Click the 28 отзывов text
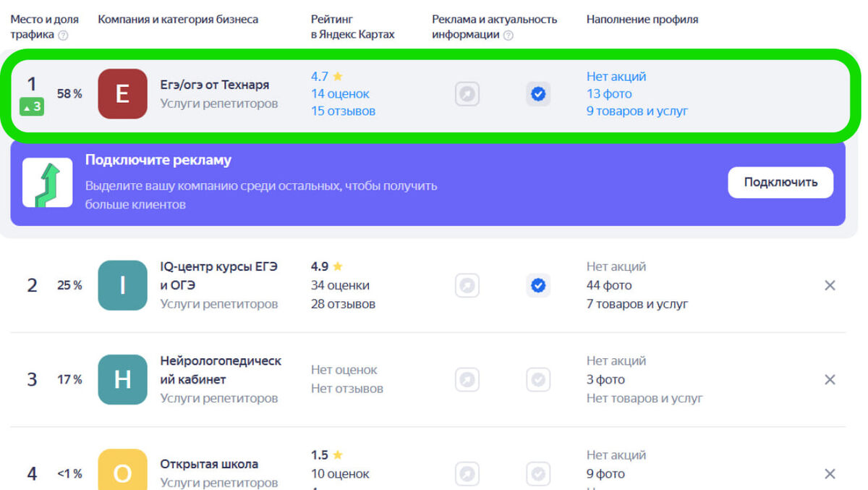 click(343, 304)
